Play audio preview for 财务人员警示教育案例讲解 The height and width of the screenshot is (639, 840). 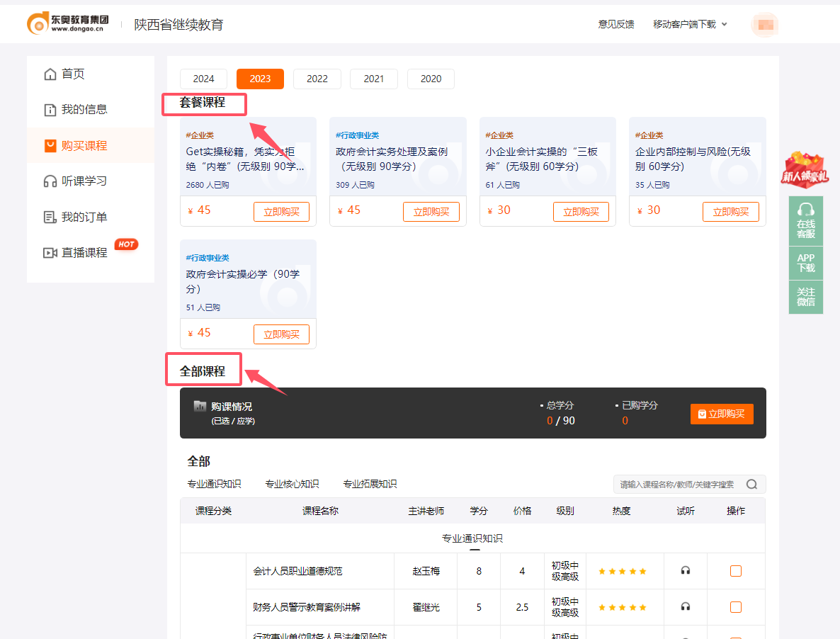684,606
